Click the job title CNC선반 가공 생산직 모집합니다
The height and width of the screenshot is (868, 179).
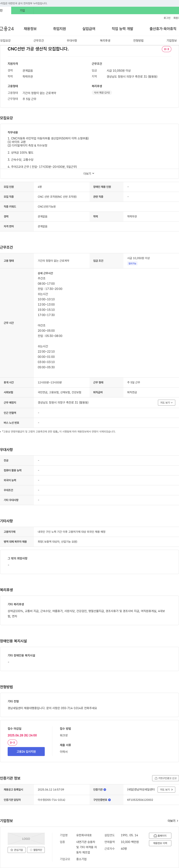coord(38,49)
